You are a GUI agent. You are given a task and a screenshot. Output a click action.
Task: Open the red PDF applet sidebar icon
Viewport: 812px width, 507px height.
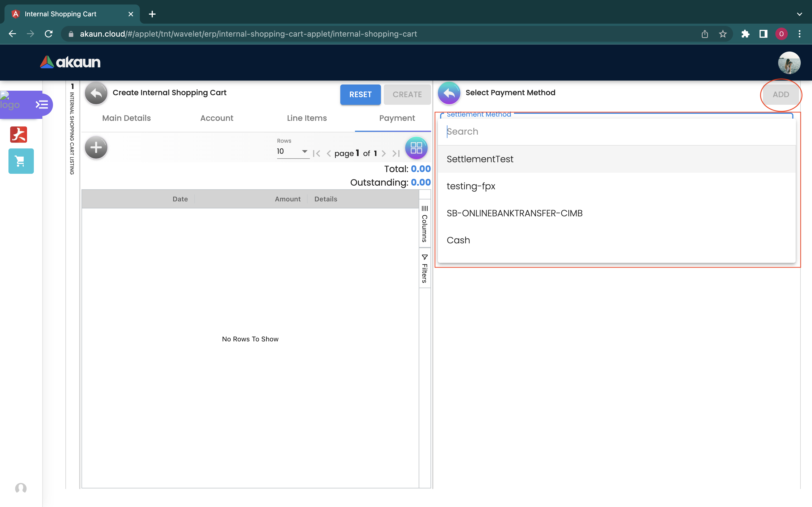click(18, 134)
